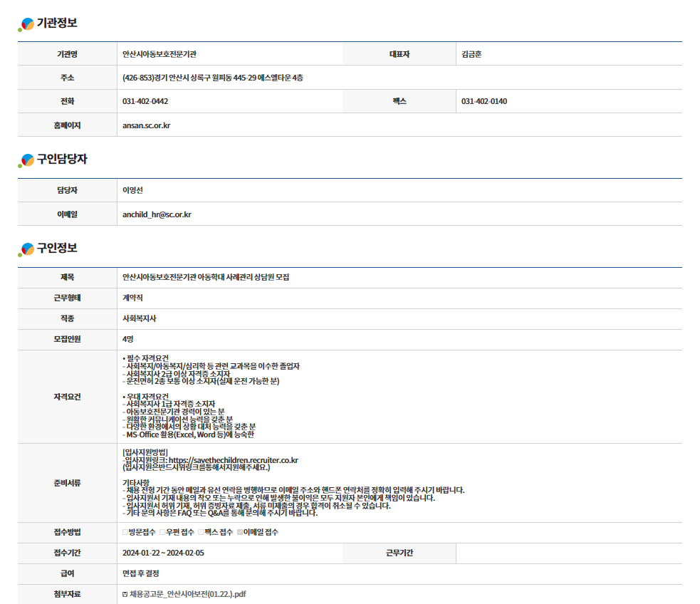Image resolution: width=700 pixels, height=604 pixels.
Task: Click phone number 031-402-0442
Action: pyautogui.click(x=145, y=101)
